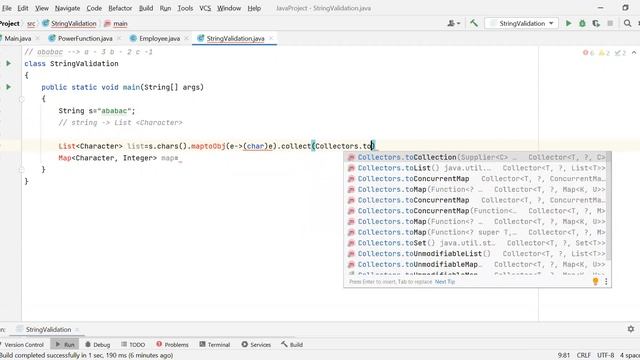The height and width of the screenshot is (360, 640).
Task: Click the 4 spaces indent setting
Action: (x=630, y=355)
